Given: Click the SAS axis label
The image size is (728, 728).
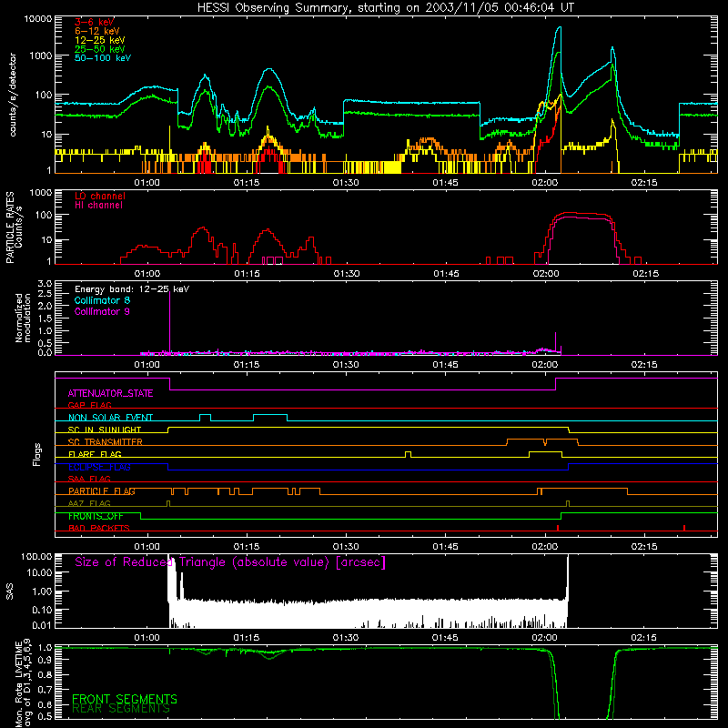Looking at the screenshot, I should tap(10, 591).
